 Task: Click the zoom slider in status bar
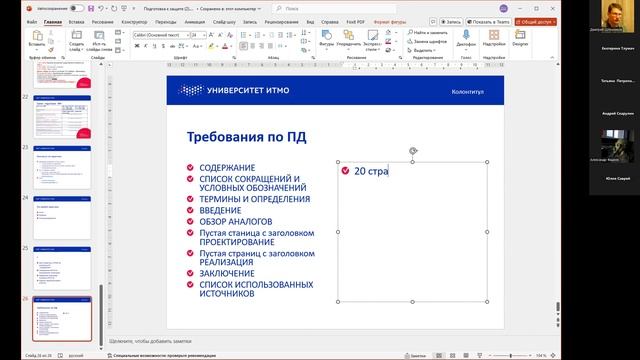point(511,356)
